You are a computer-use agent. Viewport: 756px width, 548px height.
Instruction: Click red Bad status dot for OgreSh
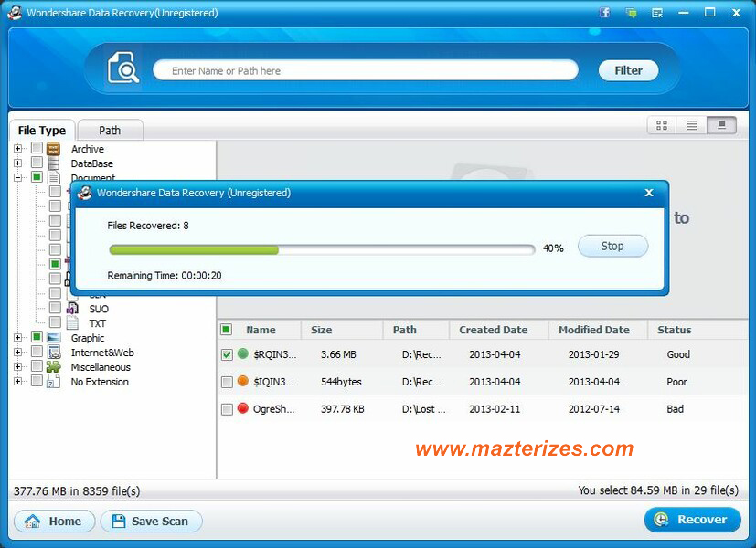(x=243, y=408)
